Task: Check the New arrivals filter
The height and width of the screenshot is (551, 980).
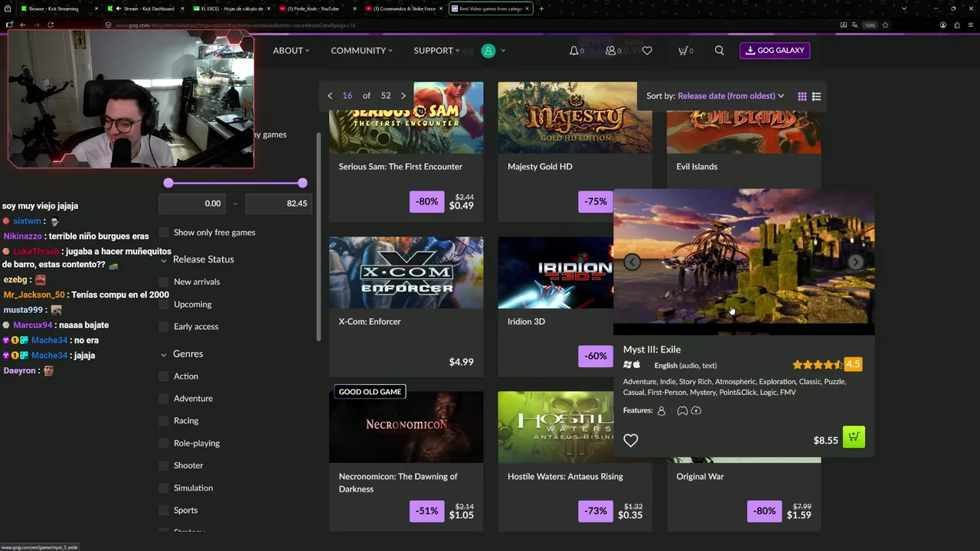Action: click(164, 282)
